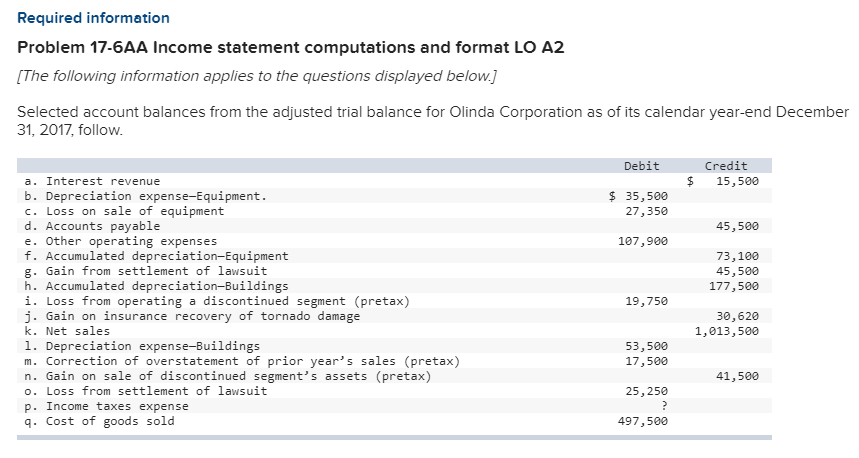Click the 1,013,500 net sales value

727,331
